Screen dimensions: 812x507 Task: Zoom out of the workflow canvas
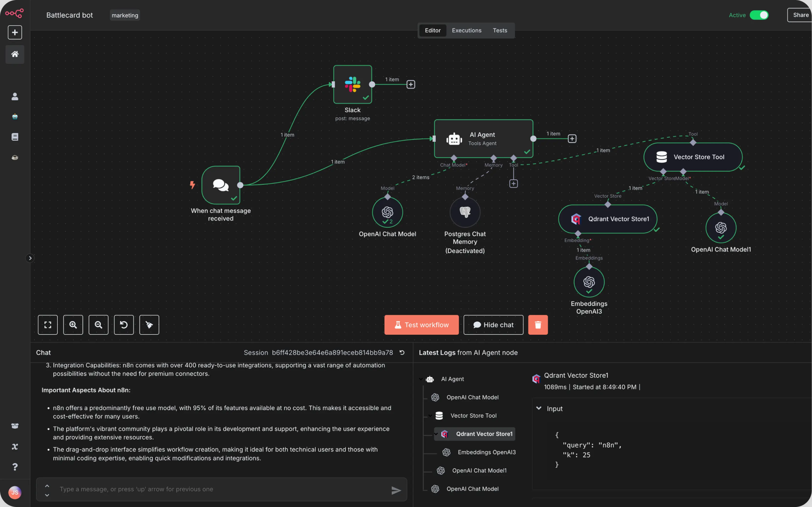pos(98,325)
